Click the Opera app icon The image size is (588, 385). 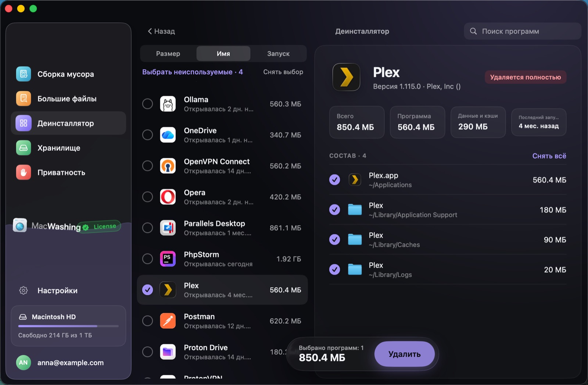pyautogui.click(x=168, y=197)
